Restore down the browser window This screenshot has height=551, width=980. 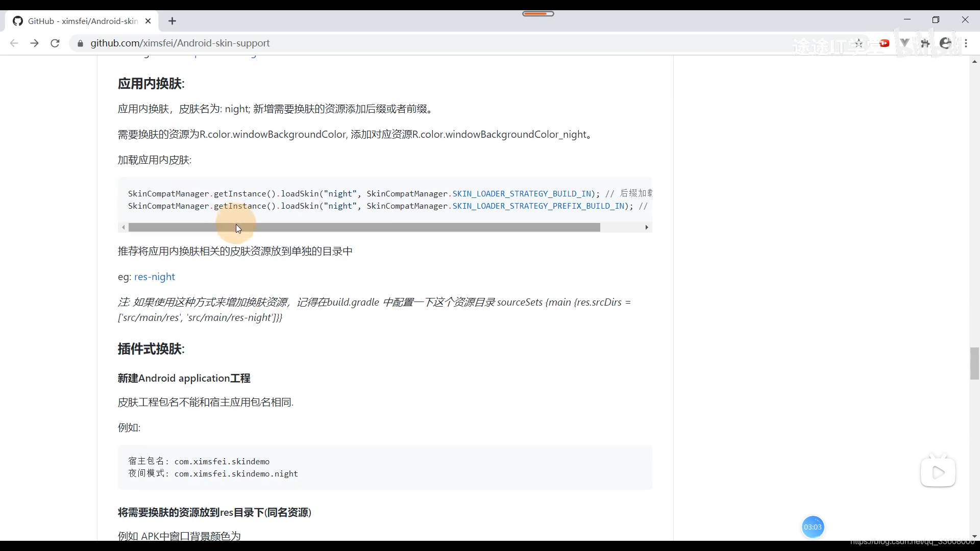[936, 20]
